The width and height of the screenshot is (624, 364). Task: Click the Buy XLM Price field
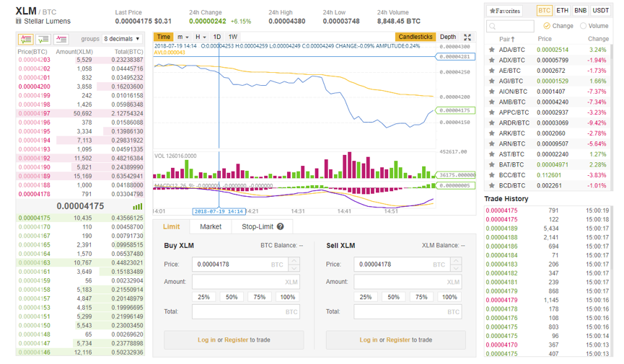240,265
